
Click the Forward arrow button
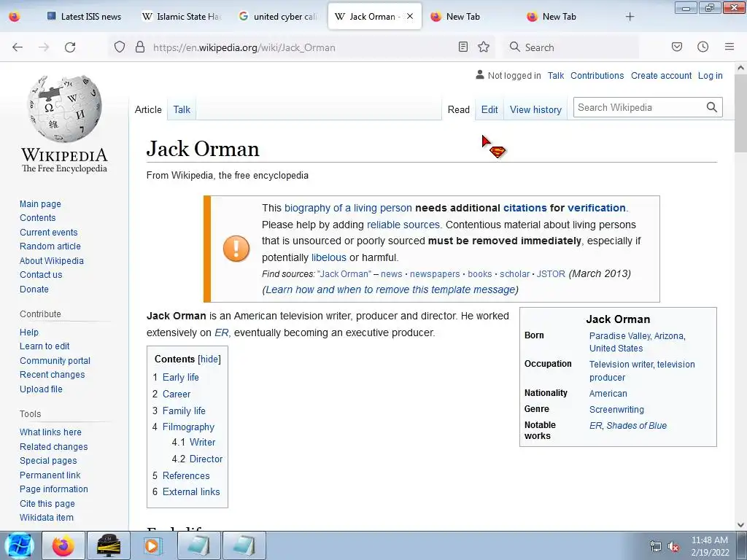point(44,47)
